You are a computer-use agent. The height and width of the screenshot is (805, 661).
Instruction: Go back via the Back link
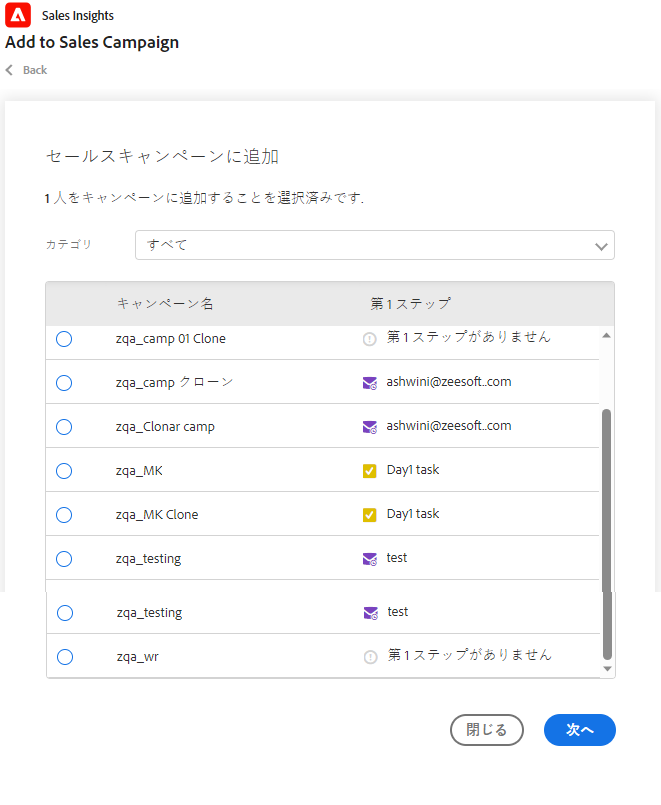34,70
